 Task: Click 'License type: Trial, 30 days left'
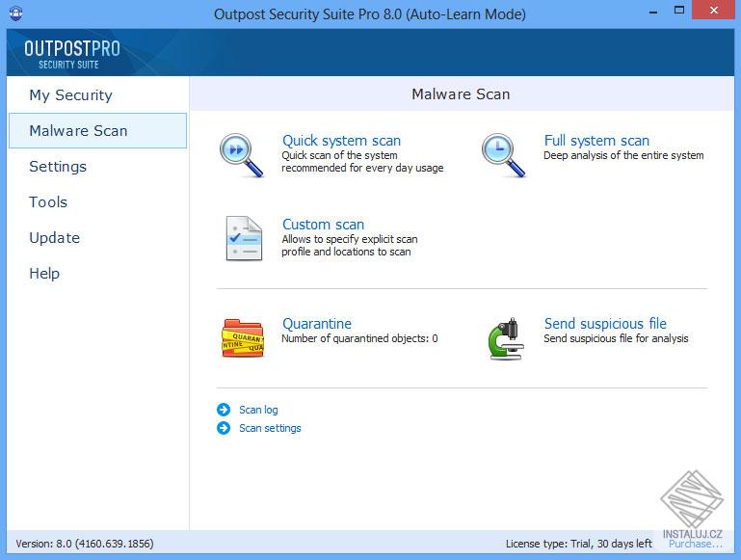pyautogui.click(x=578, y=544)
